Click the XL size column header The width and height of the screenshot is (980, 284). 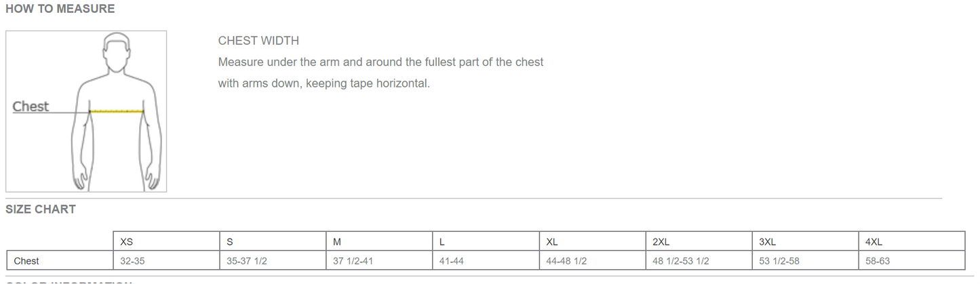click(x=552, y=242)
